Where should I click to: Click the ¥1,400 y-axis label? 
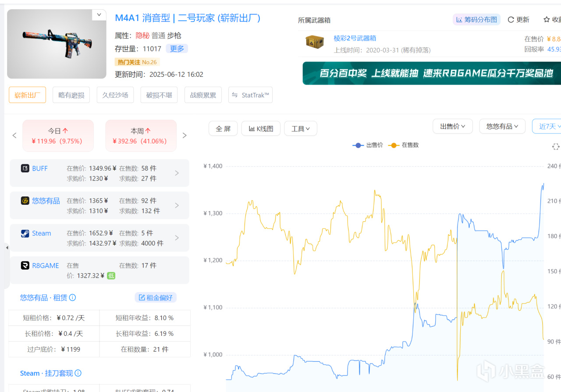tap(213, 166)
